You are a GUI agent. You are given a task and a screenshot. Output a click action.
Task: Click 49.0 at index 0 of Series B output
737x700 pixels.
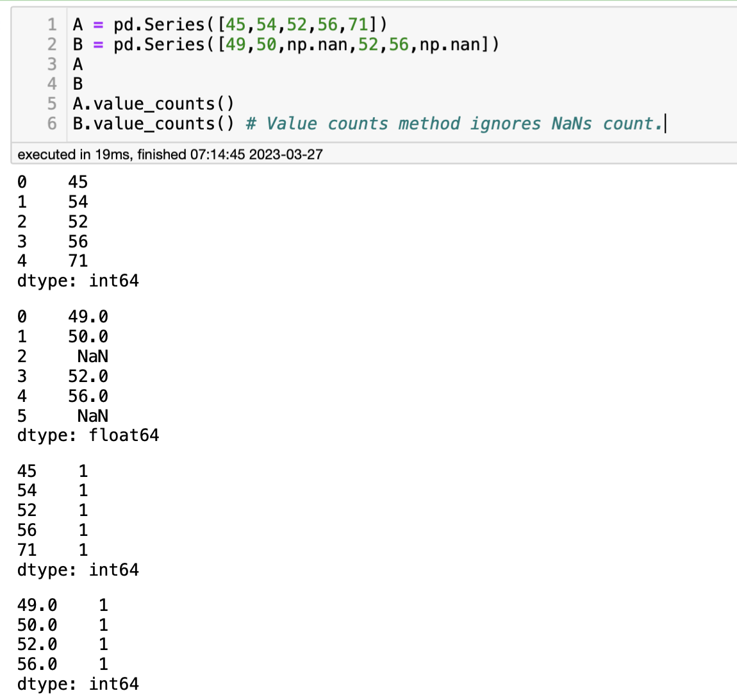point(88,317)
